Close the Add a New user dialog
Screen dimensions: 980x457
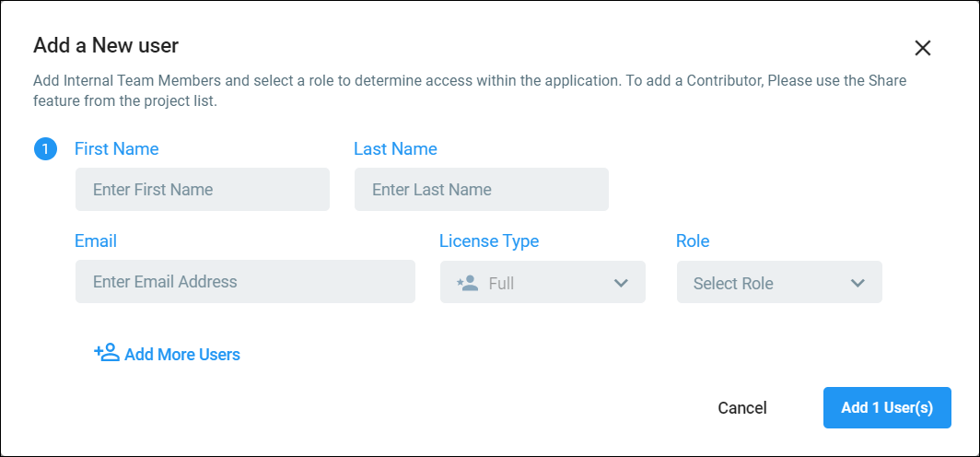(x=923, y=48)
